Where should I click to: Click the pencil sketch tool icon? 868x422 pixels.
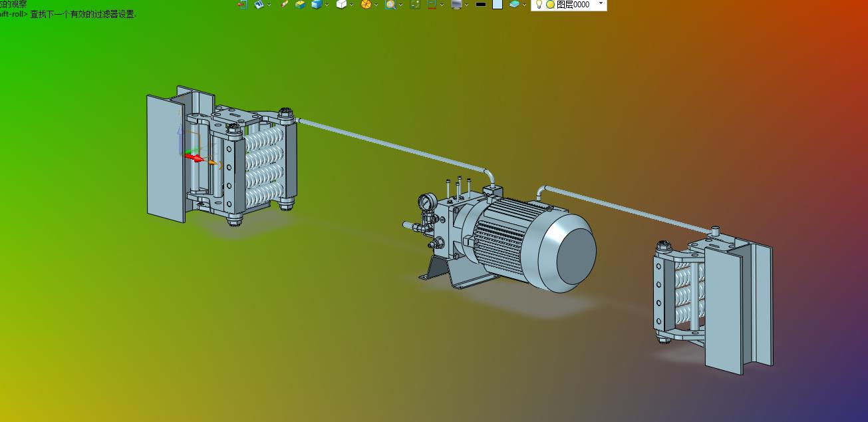coord(285,4)
